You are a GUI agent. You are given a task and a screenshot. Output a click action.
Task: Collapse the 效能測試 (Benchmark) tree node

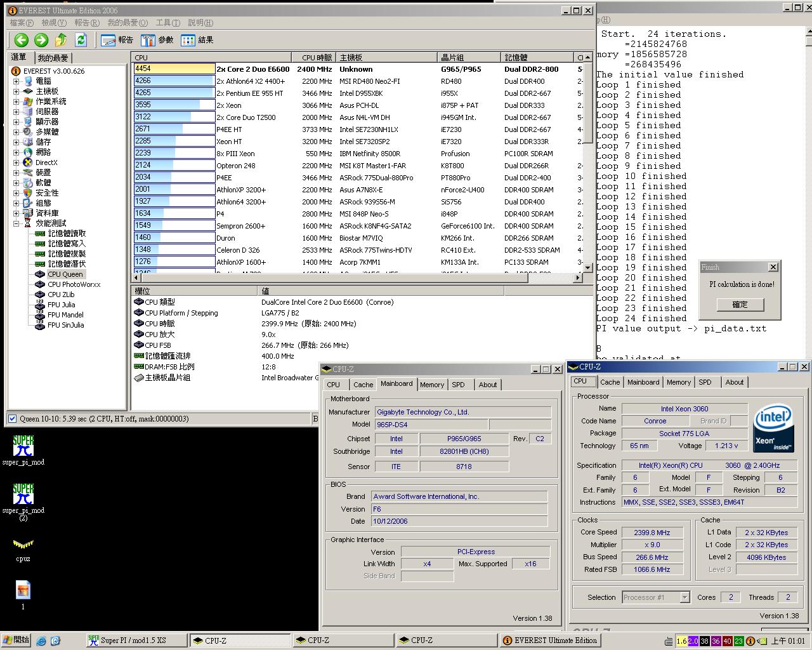coord(16,223)
